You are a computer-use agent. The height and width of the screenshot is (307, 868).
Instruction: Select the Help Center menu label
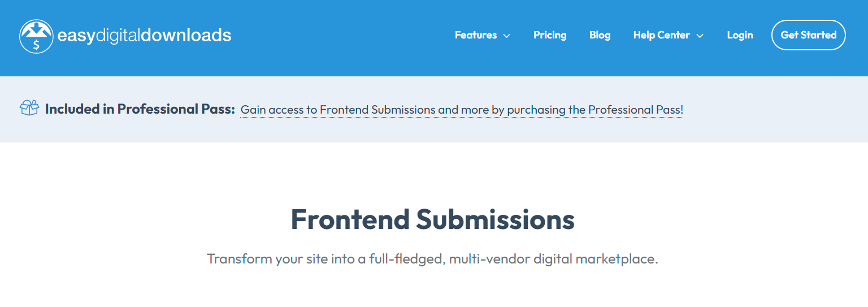coord(661,35)
